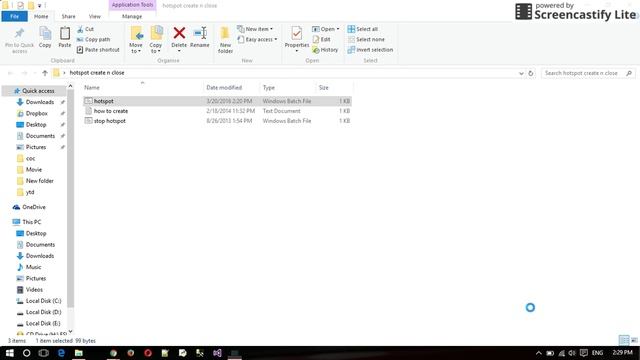Launch Edge browser from taskbar
Screen dimensions: 640x360
[61, 353]
